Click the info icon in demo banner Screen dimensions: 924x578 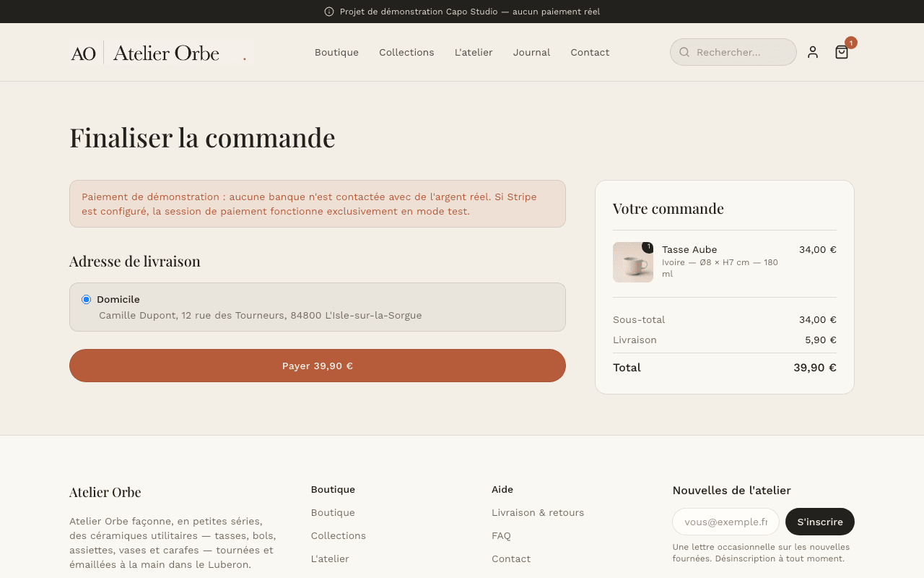(x=329, y=12)
